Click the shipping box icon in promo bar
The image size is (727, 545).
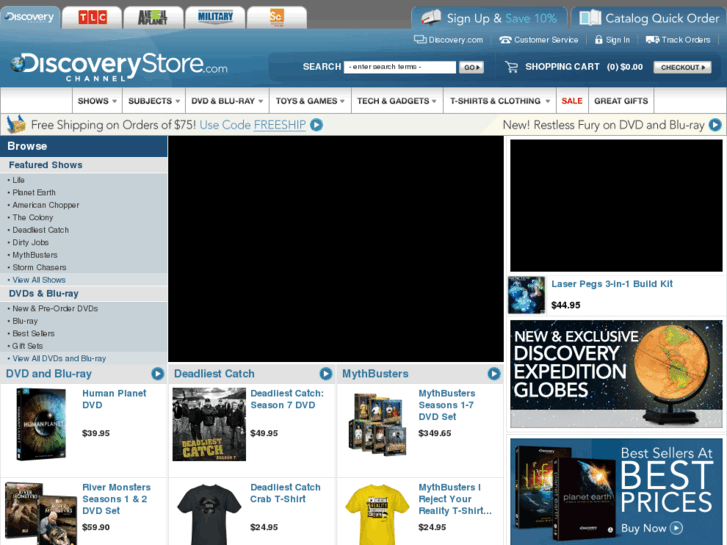tap(16, 124)
